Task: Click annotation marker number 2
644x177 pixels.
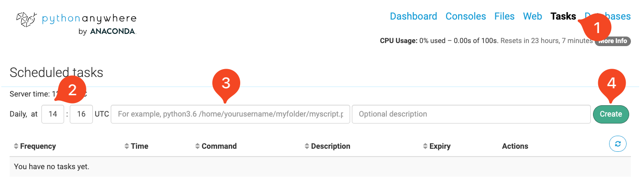Action: click(72, 90)
